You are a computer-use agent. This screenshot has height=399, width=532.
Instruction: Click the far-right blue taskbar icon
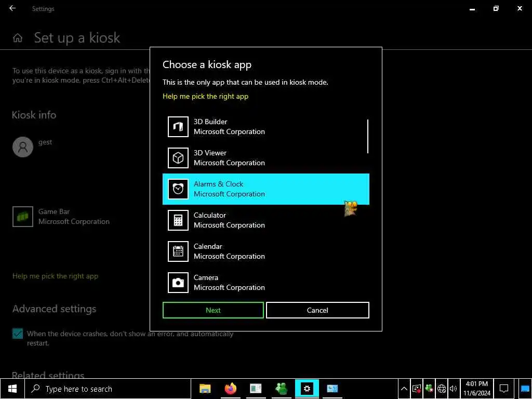point(525,389)
